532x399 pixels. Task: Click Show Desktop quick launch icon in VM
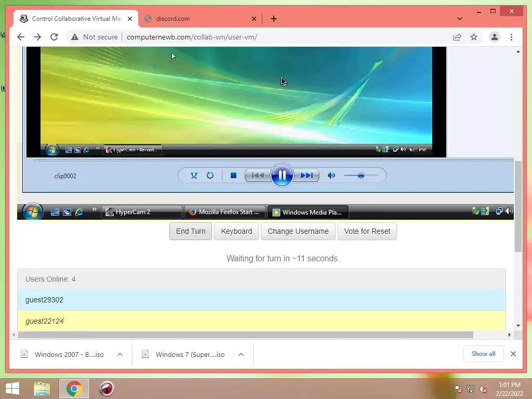[55, 212]
